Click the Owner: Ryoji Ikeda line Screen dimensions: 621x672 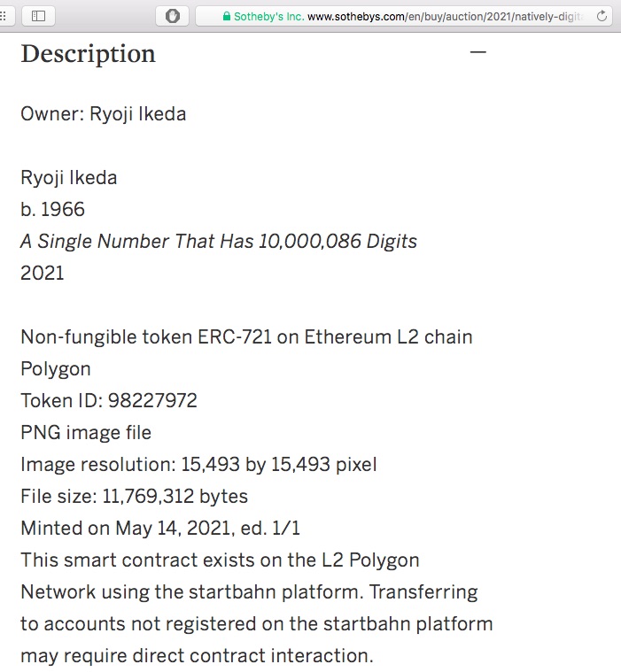tap(104, 114)
